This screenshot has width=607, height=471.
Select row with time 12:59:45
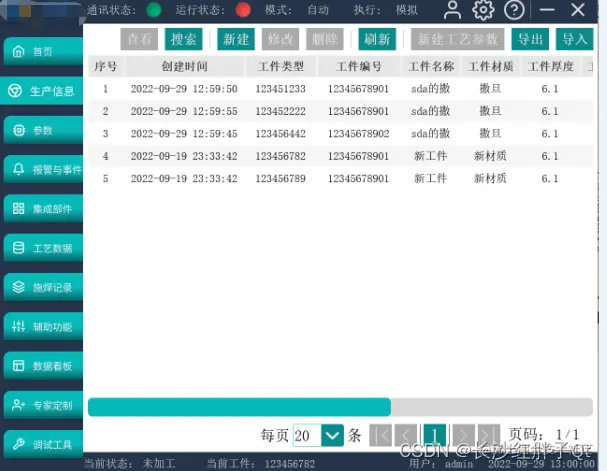(341, 134)
